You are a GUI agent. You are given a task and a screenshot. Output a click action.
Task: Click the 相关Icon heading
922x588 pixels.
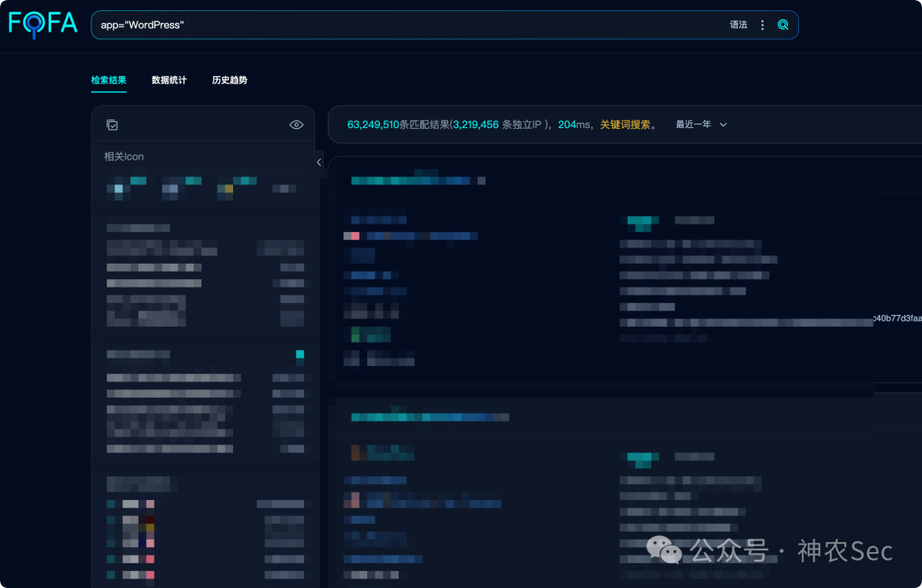coord(124,156)
